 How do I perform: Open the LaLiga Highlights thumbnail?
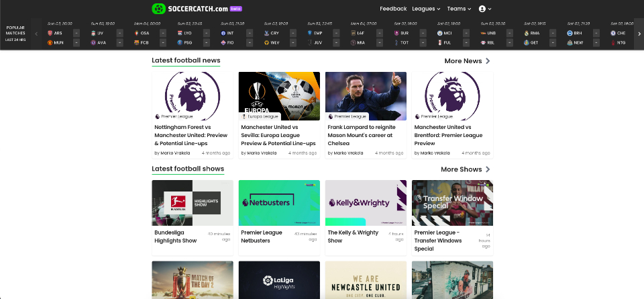pos(279,280)
